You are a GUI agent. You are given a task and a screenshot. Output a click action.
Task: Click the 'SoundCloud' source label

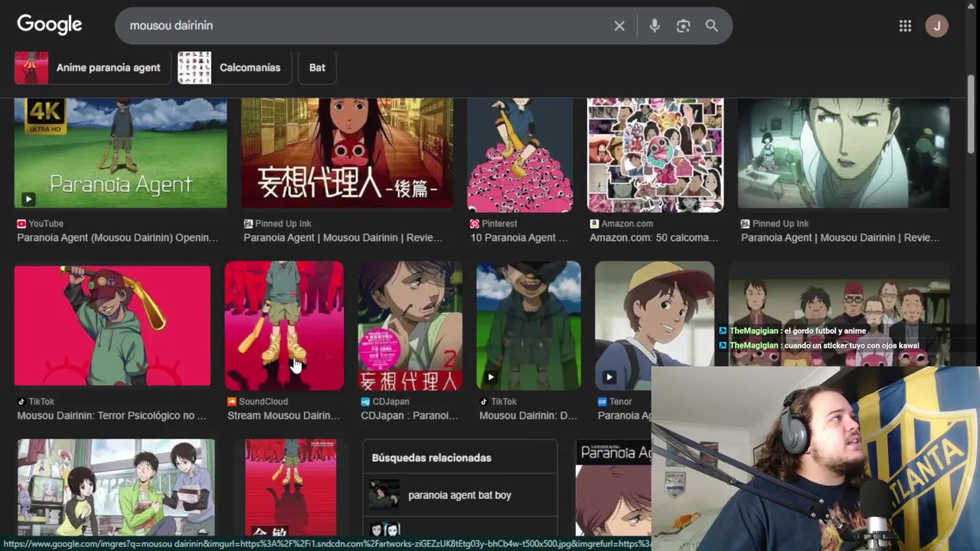point(263,402)
